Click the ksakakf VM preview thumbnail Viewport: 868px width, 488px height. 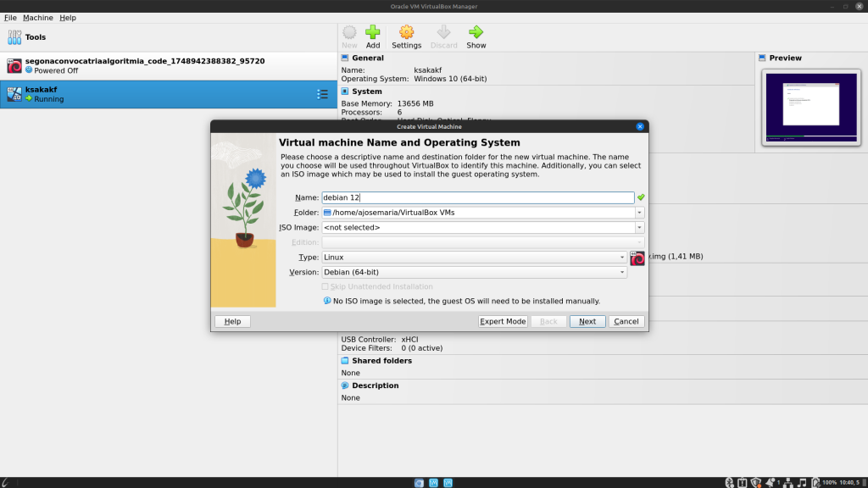pos(811,108)
